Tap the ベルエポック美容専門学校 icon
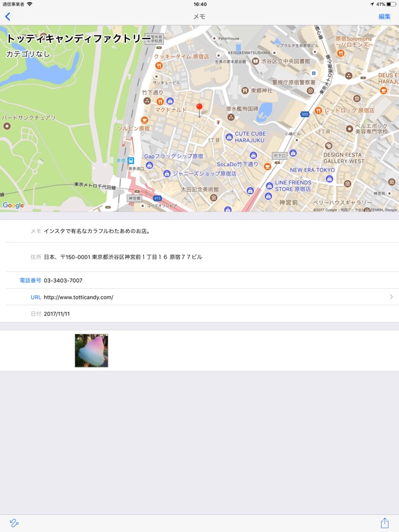 click(349, 128)
